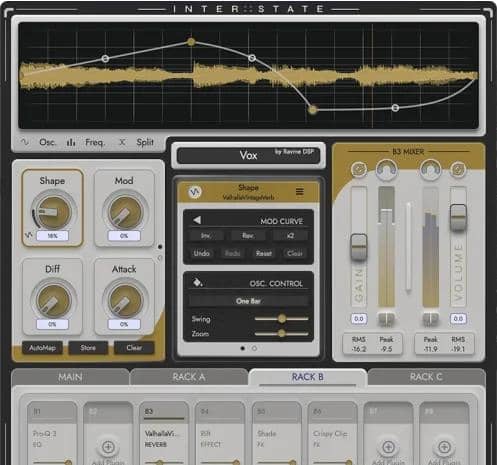This screenshot has height=465, width=497.
Task: Open the RACK A tab
Action: 189,377
